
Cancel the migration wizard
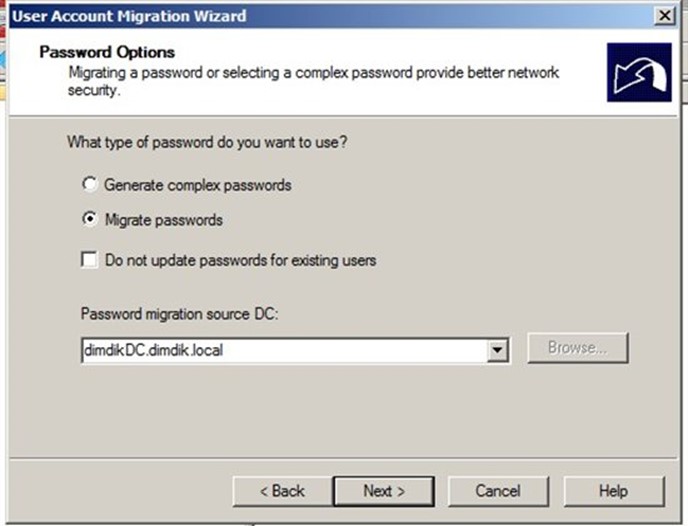(498, 491)
